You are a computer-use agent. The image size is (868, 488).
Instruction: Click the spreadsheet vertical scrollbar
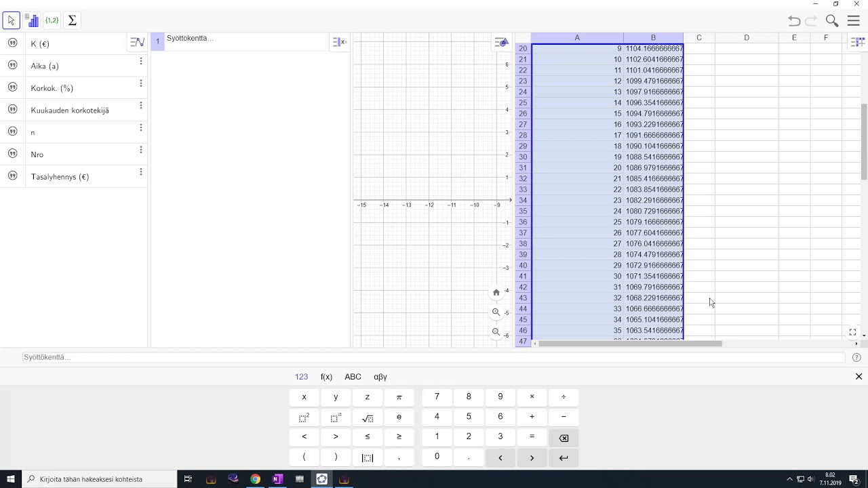click(865, 142)
